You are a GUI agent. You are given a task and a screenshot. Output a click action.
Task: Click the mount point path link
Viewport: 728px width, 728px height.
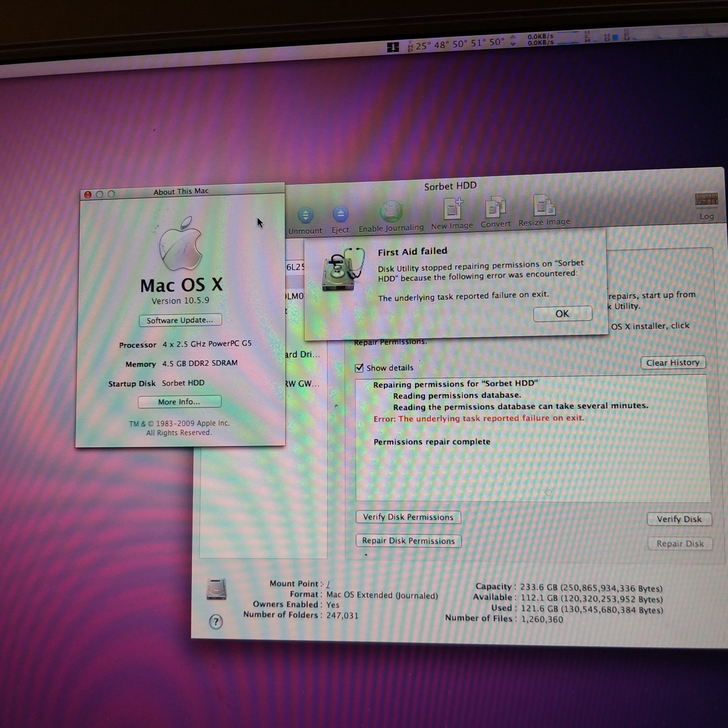coord(328,584)
